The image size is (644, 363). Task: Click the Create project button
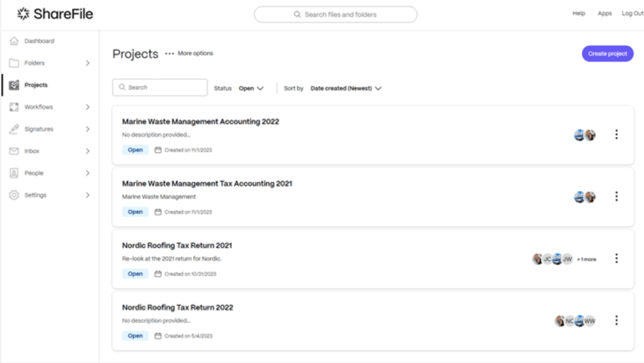608,54
